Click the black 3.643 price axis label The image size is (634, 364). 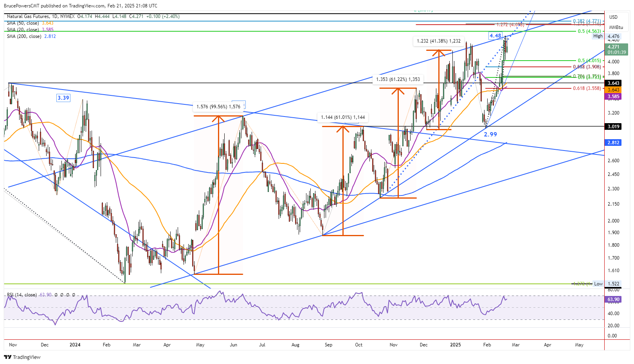point(613,83)
